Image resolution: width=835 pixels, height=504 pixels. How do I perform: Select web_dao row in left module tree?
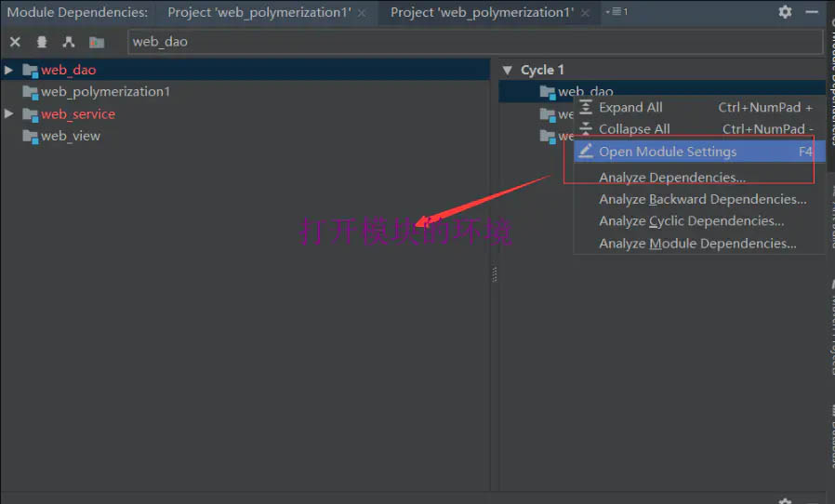pyautogui.click(x=245, y=70)
